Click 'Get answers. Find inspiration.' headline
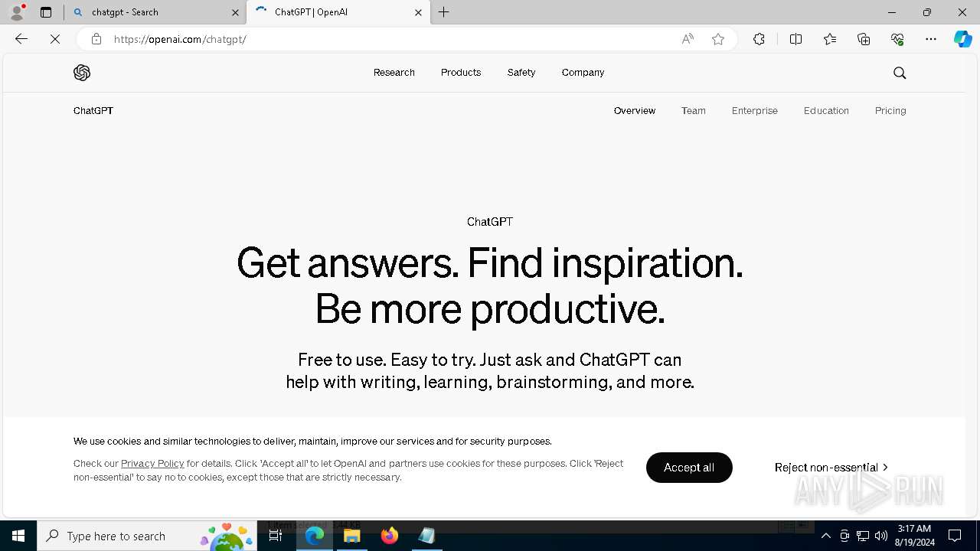Image resolution: width=980 pixels, height=551 pixels. [490, 263]
